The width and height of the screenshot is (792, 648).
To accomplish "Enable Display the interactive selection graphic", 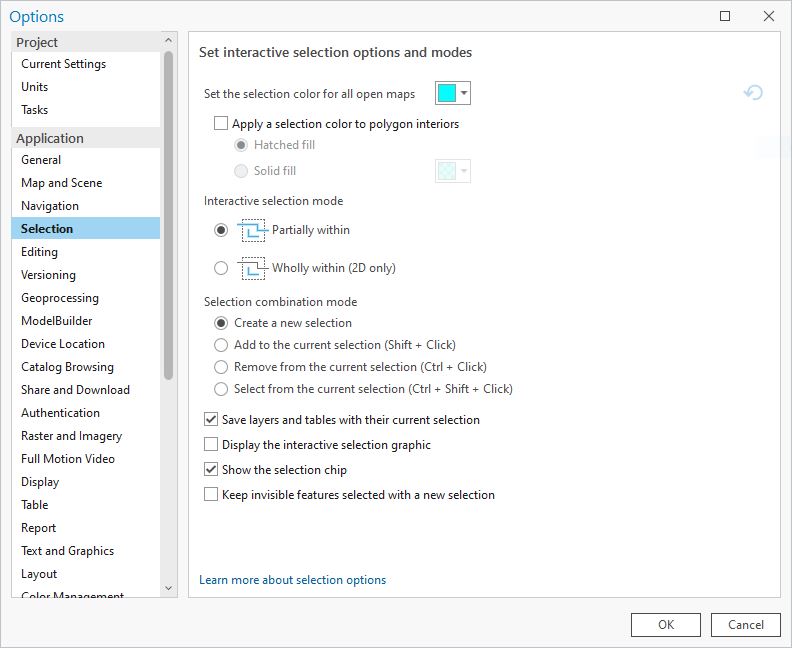I will click(211, 445).
